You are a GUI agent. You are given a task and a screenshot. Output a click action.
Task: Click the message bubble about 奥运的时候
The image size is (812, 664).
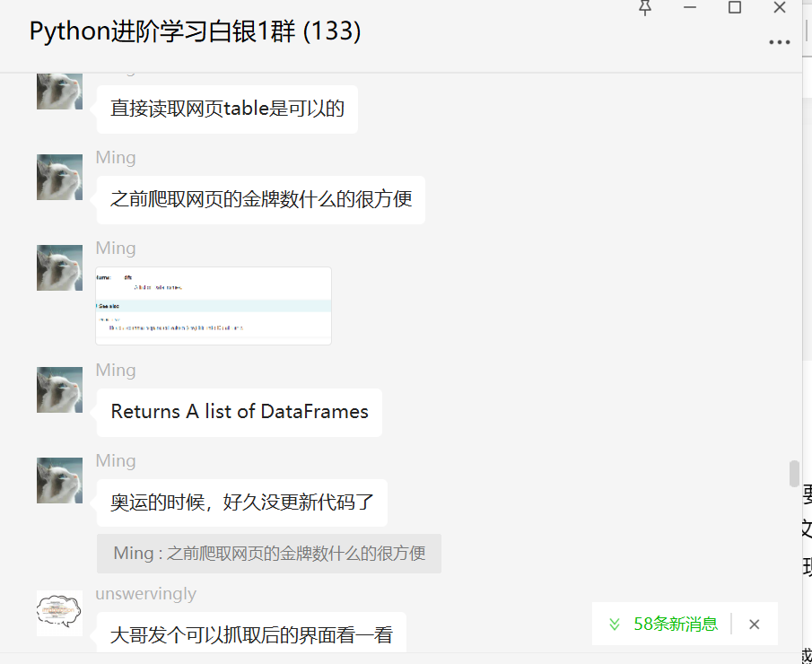249,503
